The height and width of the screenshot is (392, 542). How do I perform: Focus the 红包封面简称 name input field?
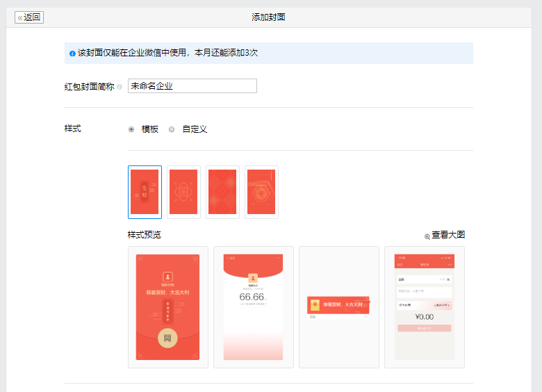(192, 86)
